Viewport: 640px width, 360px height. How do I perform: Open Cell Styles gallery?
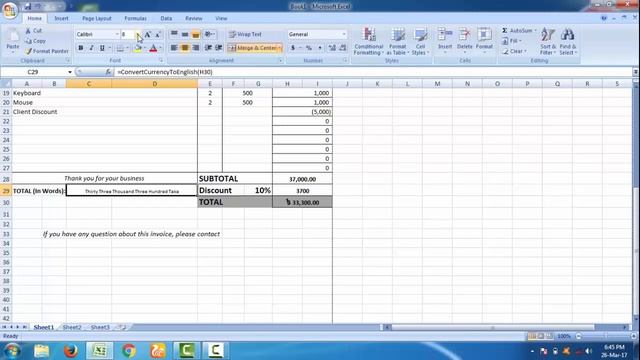coord(420,41)
